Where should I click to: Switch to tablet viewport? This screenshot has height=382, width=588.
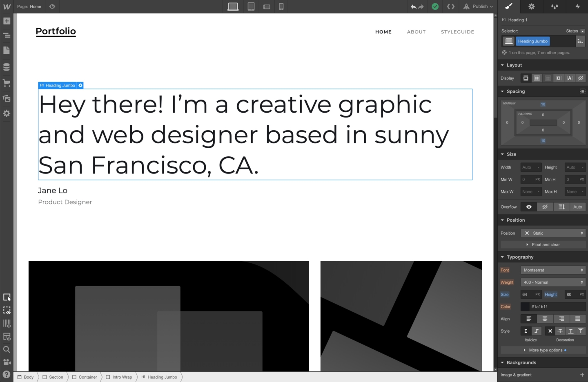pos(251,7)
